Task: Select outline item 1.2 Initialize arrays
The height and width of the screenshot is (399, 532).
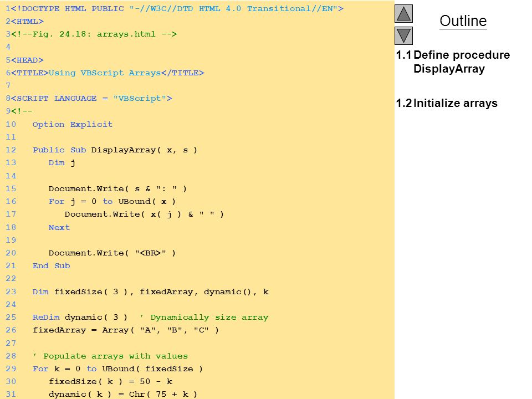Action: tap(447, 103)
